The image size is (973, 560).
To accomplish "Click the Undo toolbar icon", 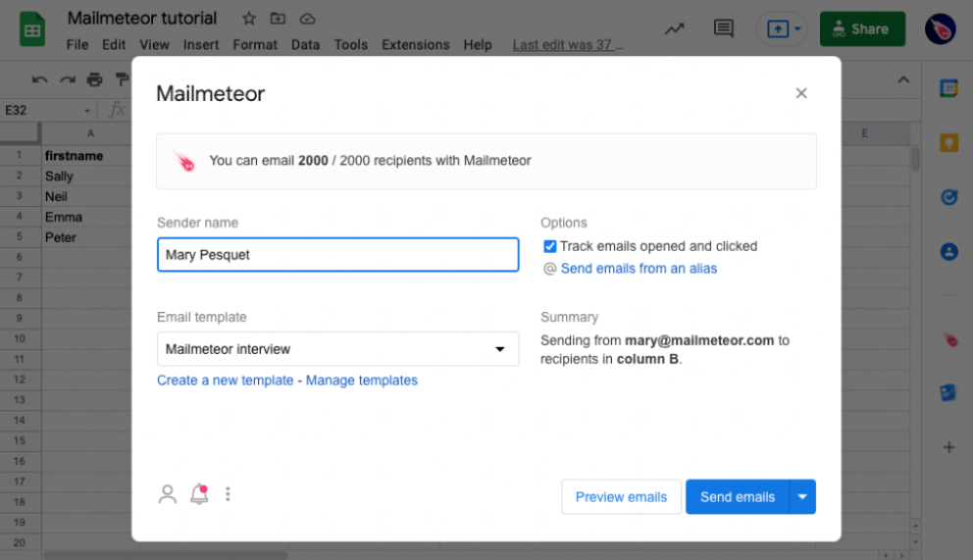I will [39, 79].
